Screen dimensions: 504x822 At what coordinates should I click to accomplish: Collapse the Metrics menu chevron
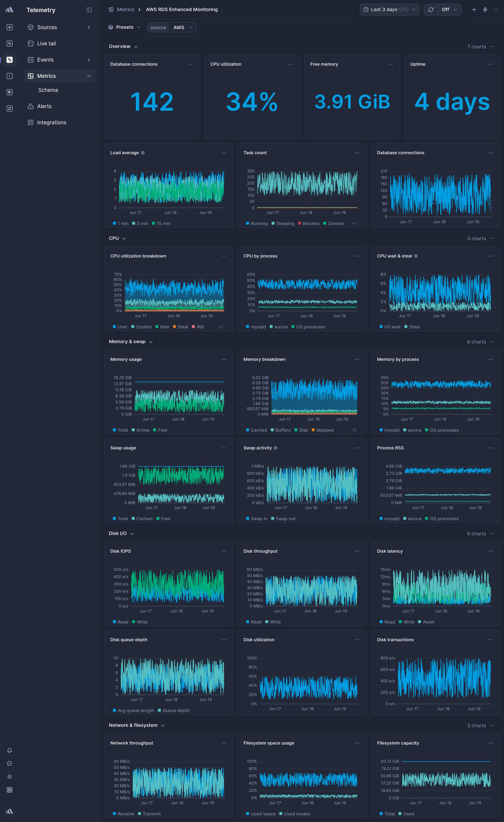[89, 76]
